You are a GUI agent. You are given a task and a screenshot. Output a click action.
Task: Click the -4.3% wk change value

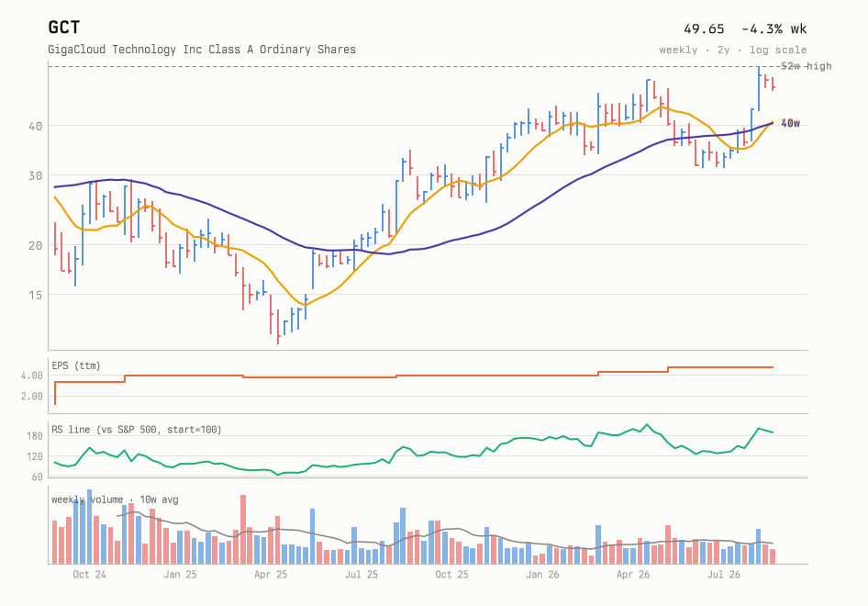773,28
